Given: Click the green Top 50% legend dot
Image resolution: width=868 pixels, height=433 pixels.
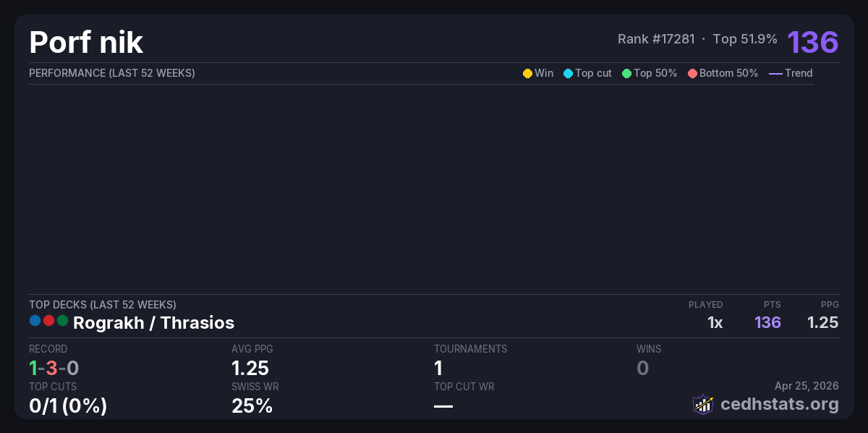Looking at the screenshot, I should point(626,73).
